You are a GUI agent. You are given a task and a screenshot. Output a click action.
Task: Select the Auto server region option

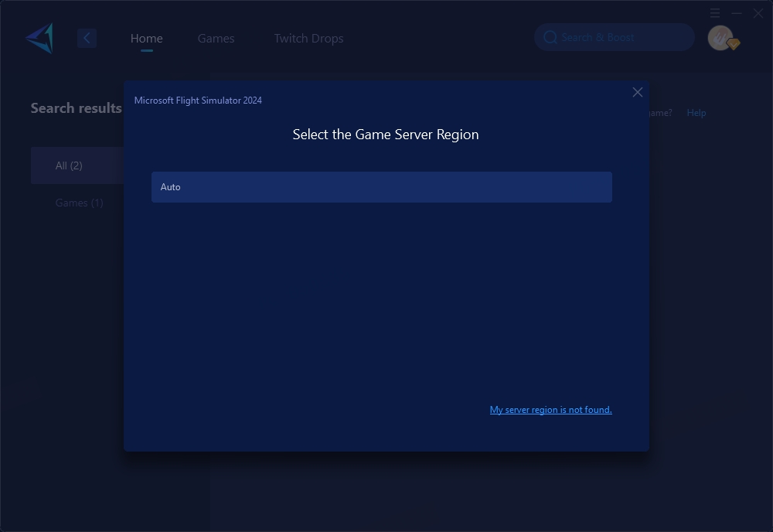[x=382, y=187]
